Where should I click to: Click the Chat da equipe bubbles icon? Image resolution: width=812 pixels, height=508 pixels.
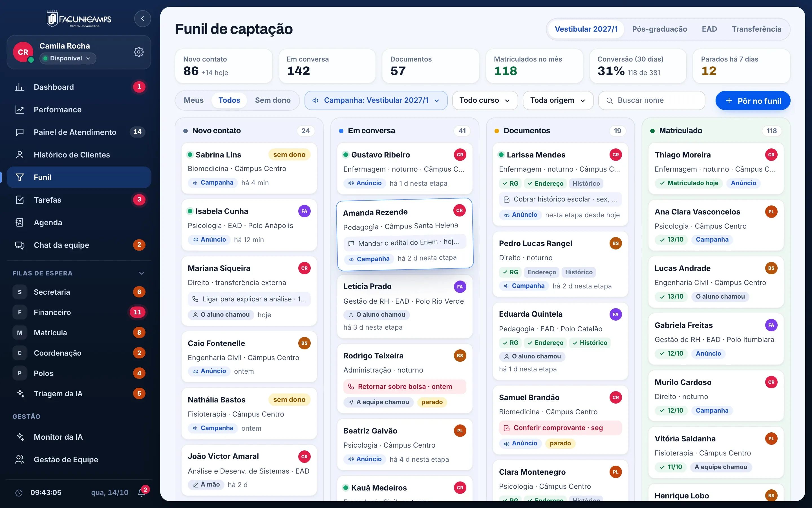click(20, 245)
